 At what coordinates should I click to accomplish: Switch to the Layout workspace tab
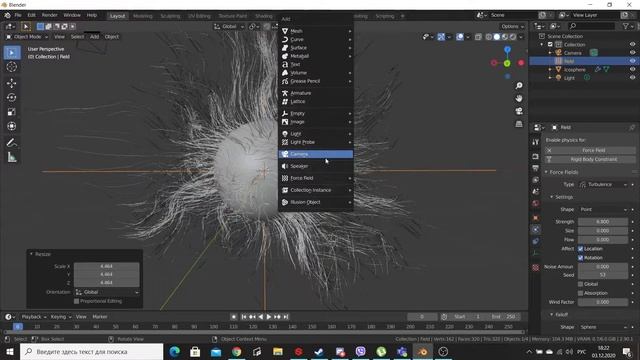point(118,16)
